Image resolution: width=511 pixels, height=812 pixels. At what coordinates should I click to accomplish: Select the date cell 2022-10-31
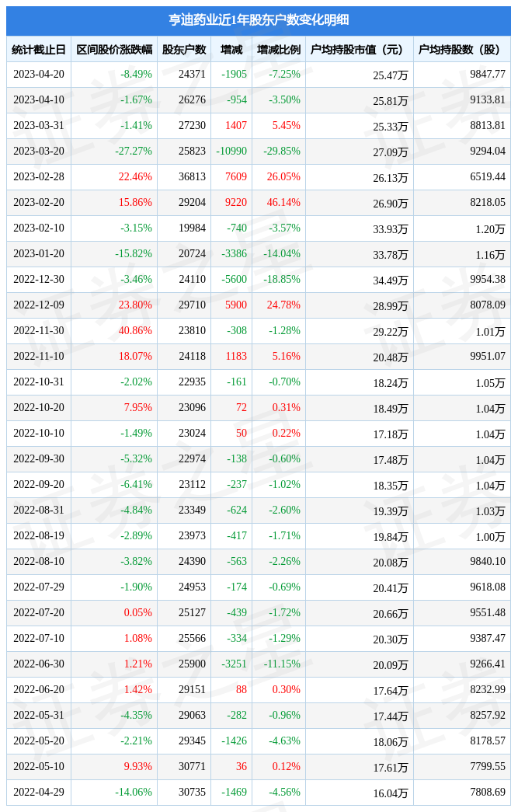(x=39, y=382)
